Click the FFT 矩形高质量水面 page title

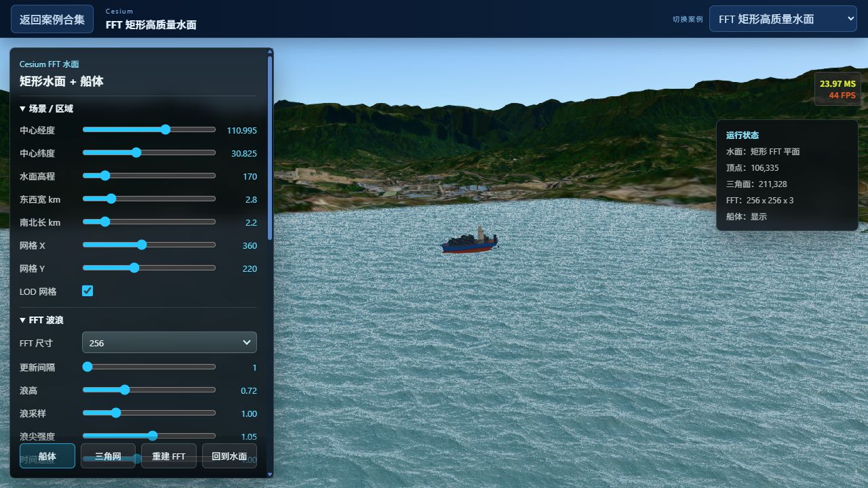pos(151,25)
